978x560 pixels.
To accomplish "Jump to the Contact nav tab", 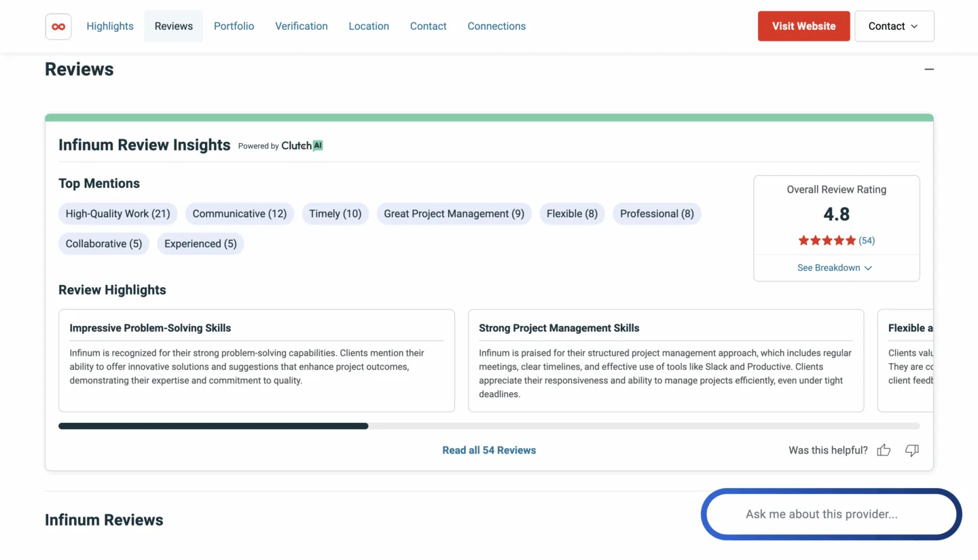I will tap(429, 26).
